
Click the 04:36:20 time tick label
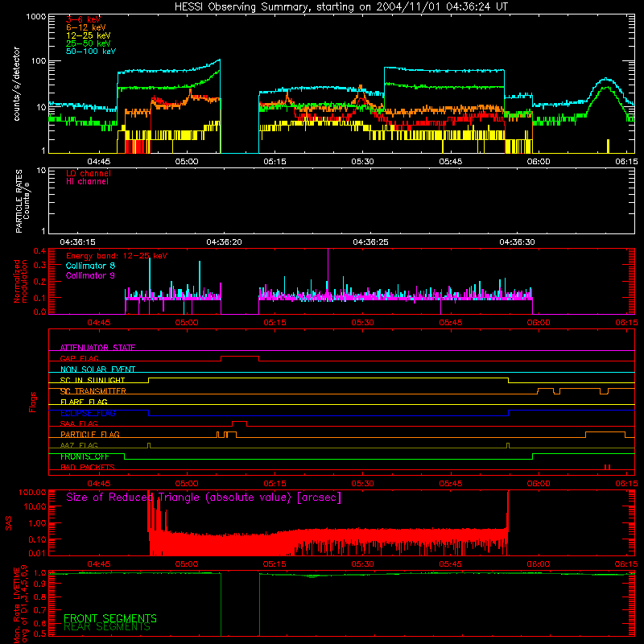tap(225, 242)
